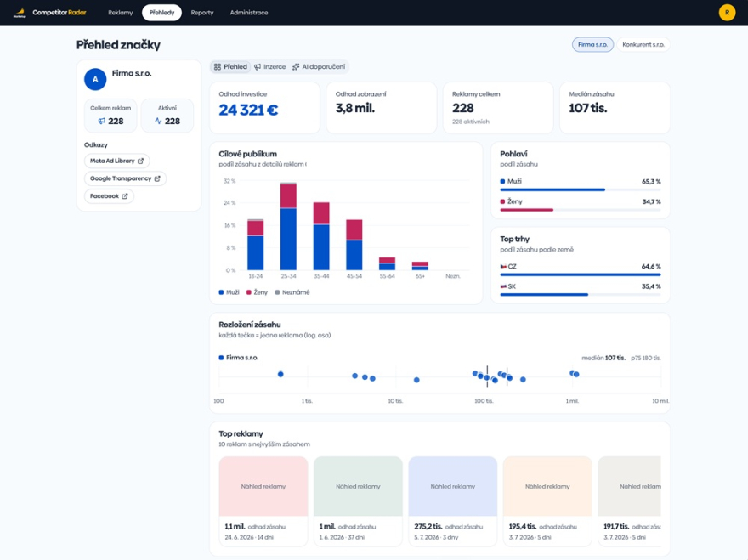
Task: Click the Competitor Radar logo icon
Action: pos(20,13)
